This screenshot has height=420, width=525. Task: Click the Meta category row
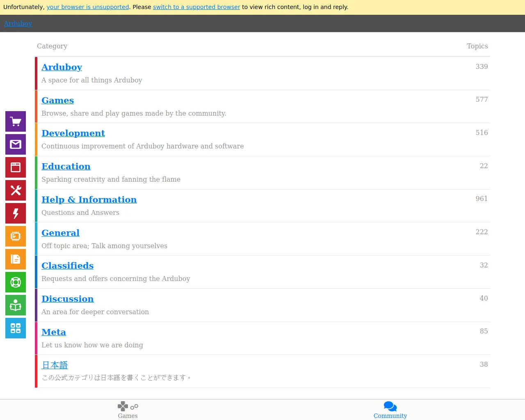coord(54,332)
